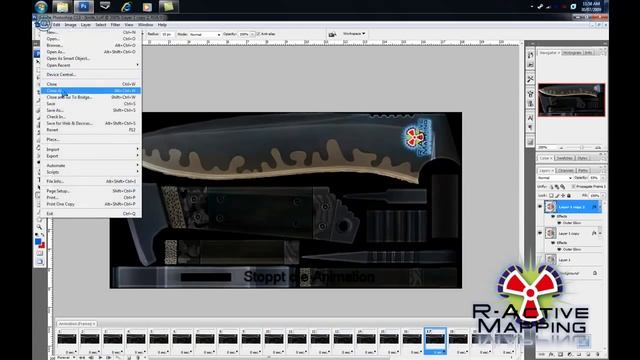
Task: Select the Zoom tool in the toolbox
Action: pos(39,227)
